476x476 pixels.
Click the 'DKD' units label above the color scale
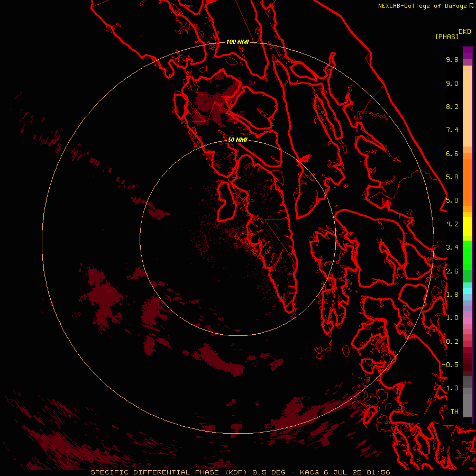(x=465, y=31)
